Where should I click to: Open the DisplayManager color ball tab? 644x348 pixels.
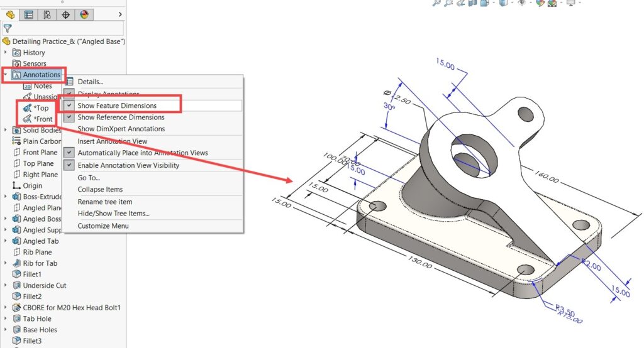click(84, 14)
